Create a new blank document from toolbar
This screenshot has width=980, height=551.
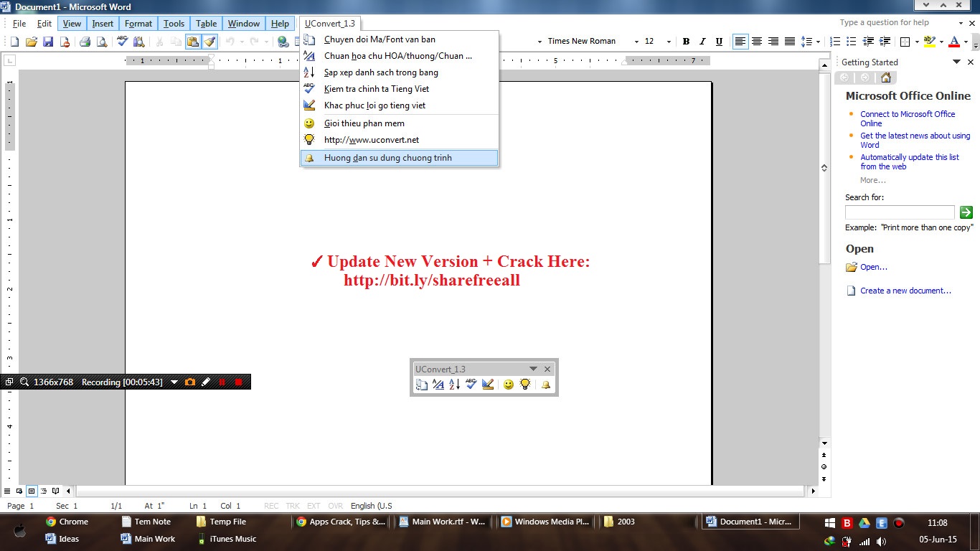pyautogui.click(x=14, y=42)
